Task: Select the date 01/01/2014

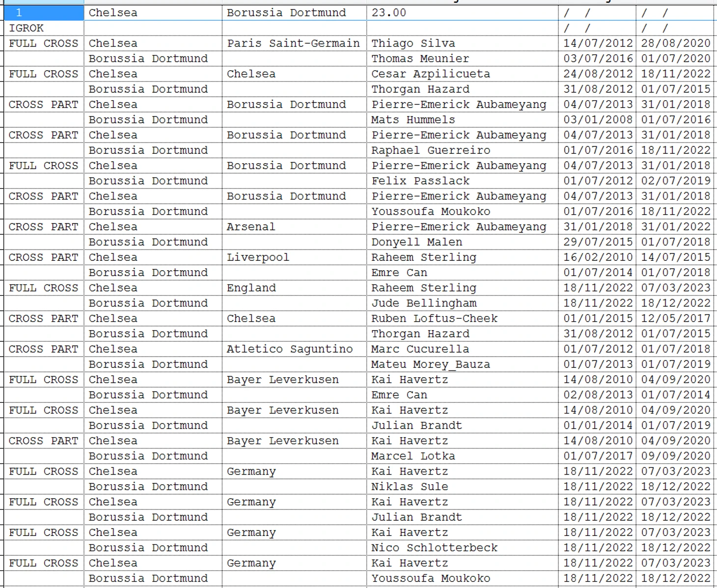Action: tap(598, 425)
